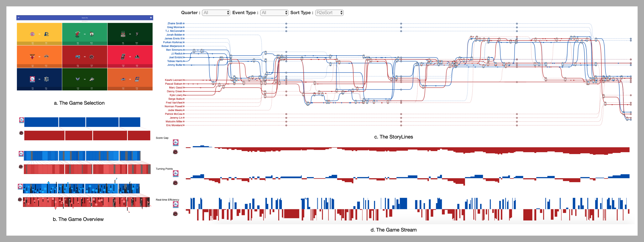Open the ORL vs TOR game card
644x242 pixels.
pos(85,57)
